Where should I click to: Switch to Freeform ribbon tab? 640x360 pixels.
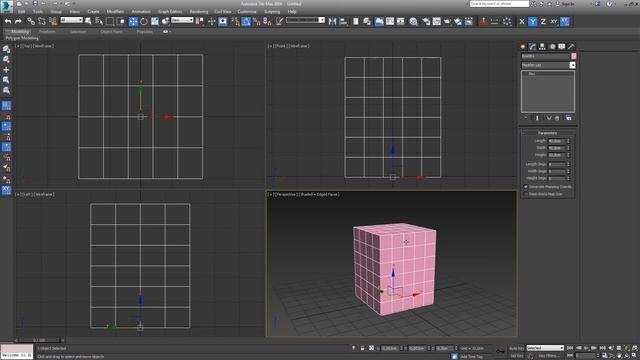coord(47,31)
